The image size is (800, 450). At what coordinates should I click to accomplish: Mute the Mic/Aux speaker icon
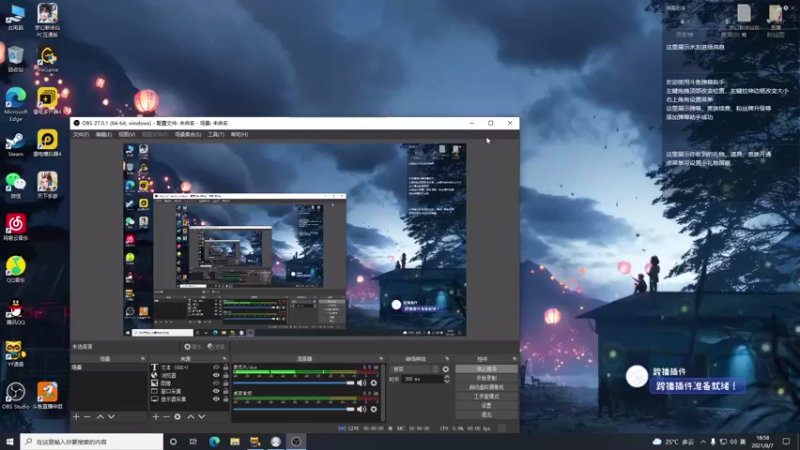pos(362,383)
